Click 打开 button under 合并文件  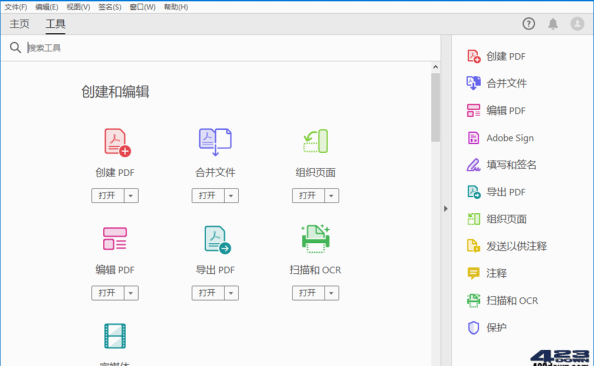pyautogui.click(x=208, y=196)
